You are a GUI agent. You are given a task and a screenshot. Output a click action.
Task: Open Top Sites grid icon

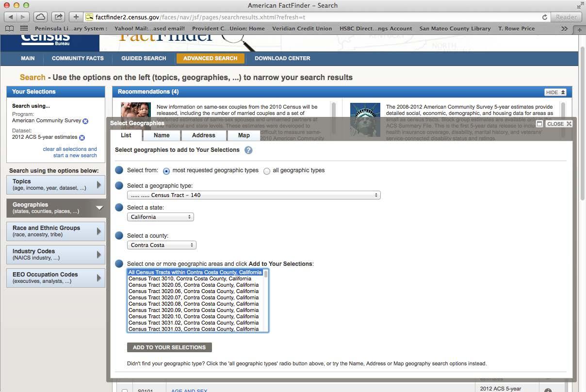point(24,29)
